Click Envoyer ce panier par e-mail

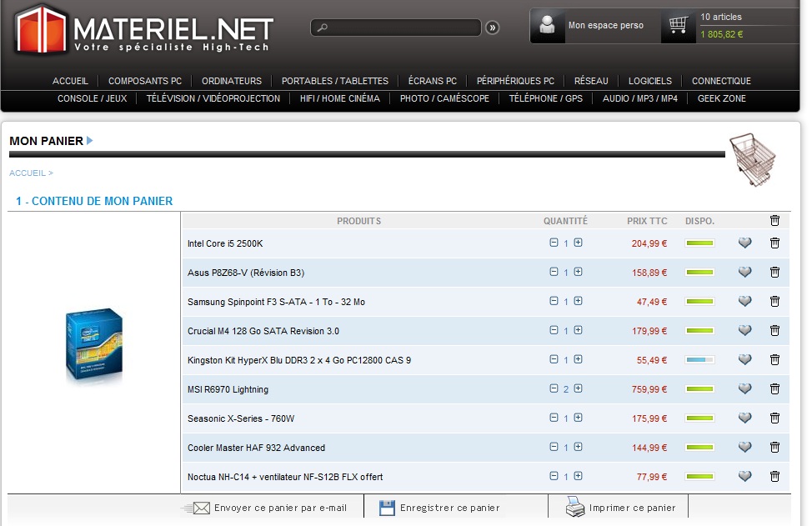coord(280,508)
